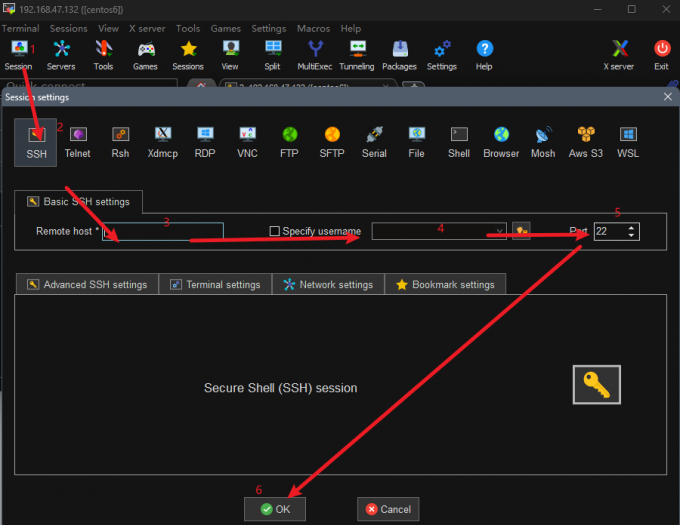Open the Sessions menu

69,29
